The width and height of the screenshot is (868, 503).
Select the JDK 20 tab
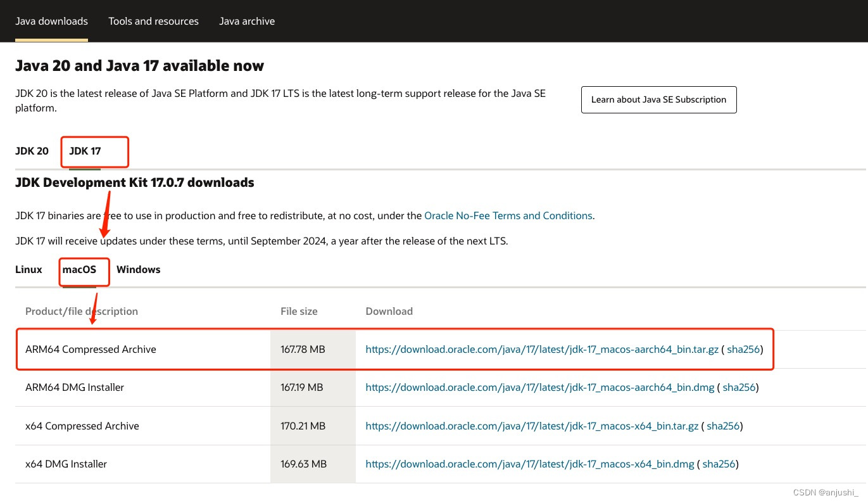[32, 151]
